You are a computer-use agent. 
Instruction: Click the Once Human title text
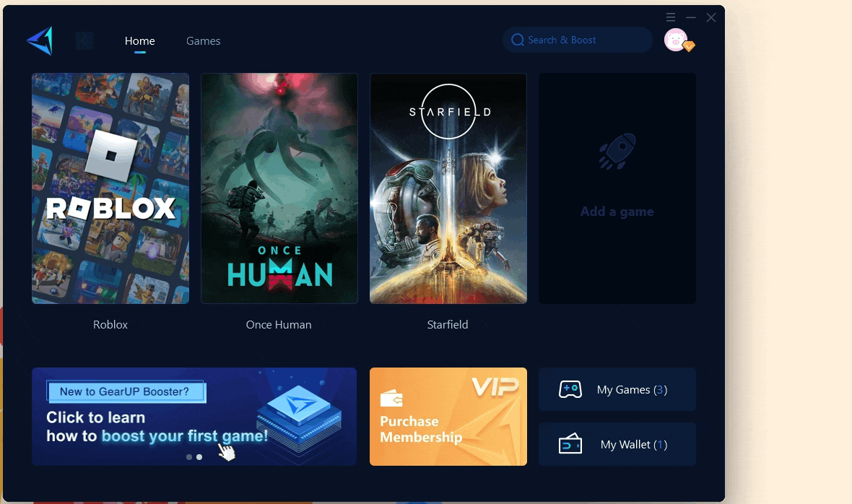click(279, 325)
